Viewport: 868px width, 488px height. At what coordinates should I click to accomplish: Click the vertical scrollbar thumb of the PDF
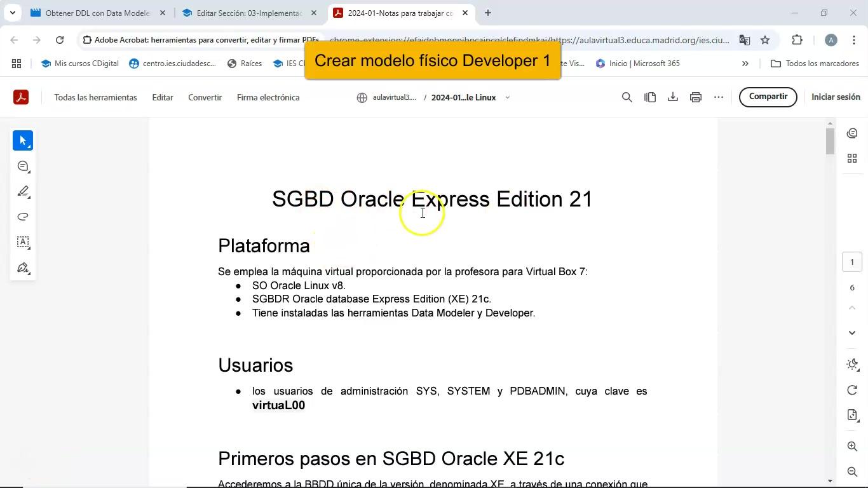[x=830, y=141]
